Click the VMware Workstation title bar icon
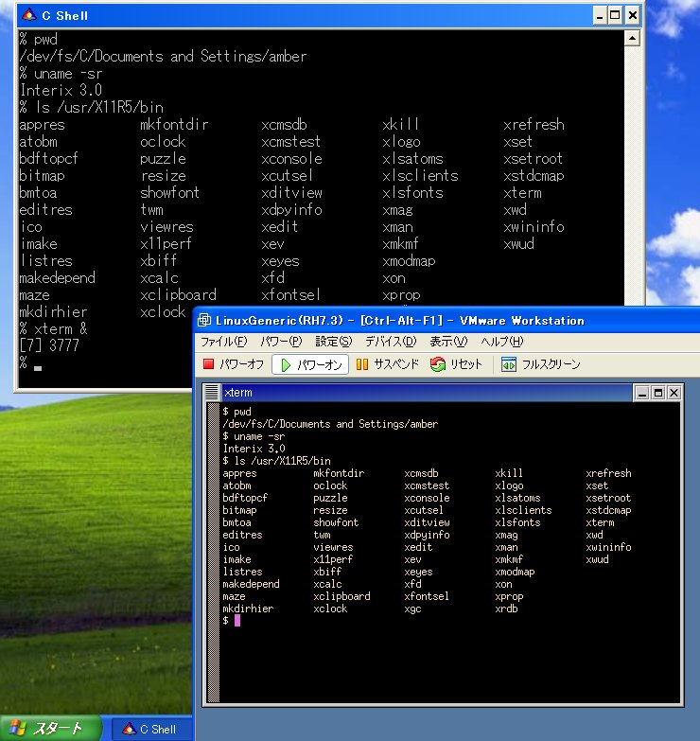Image resolution: width=700 pixels, height=741 pixels. click(x=204, y=321)
